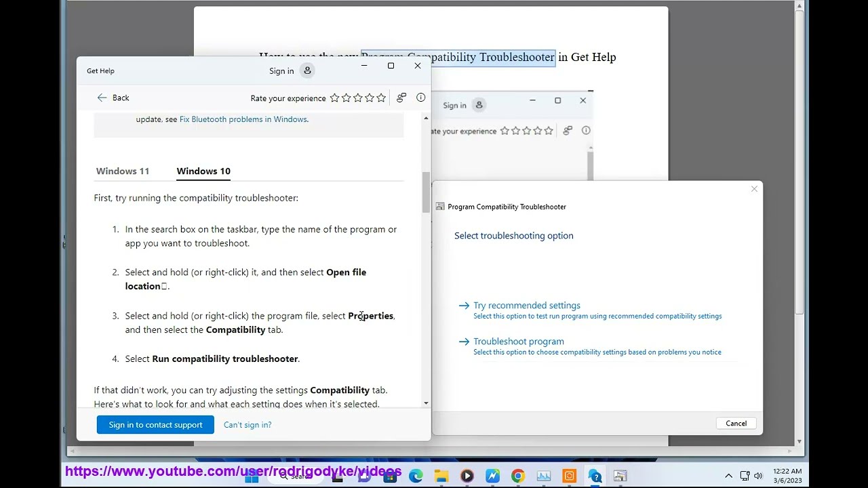Close the Program Compatibility Troubleshooter dialog
Viewport: 868px width, 488px height.
(754, 189)
